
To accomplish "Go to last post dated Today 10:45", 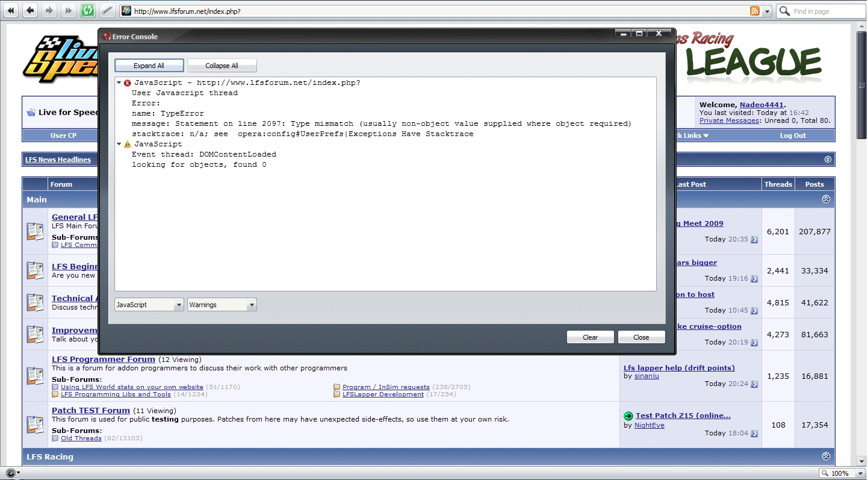I will click(754, 311).
